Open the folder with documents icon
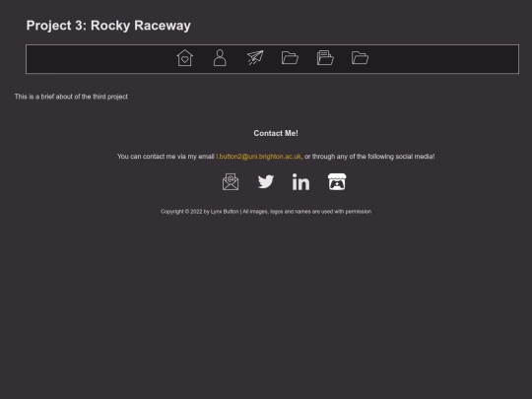This screenshot has height=399, width=532. click(325, 58)
